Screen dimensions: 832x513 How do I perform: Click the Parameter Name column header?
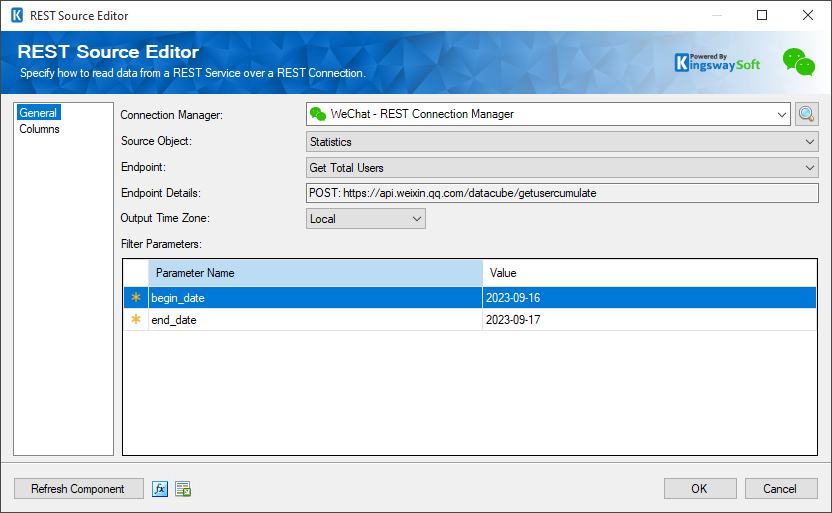tap(315, 273)
